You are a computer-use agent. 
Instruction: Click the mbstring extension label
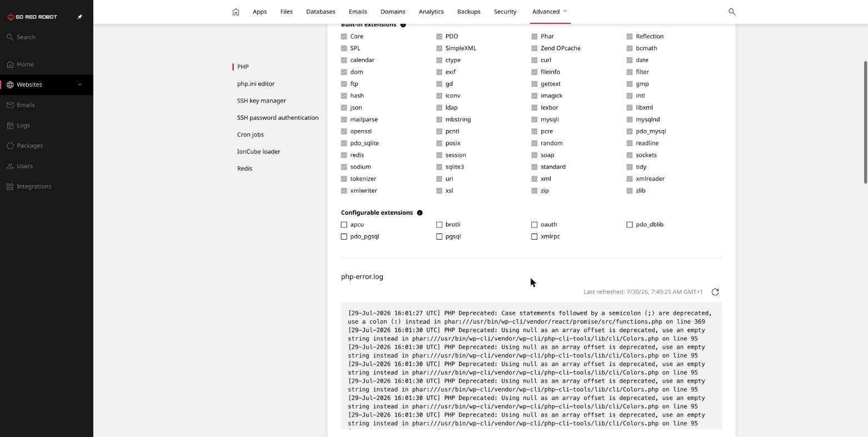[x=458, y=120]
